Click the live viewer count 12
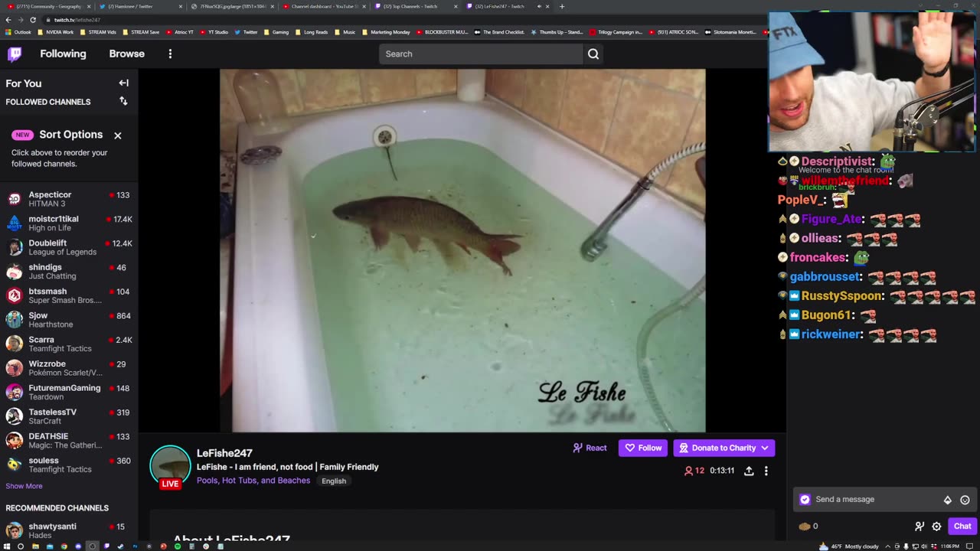Image resolution: width=980 pixels, height=551 pixels. coord(694,471)
